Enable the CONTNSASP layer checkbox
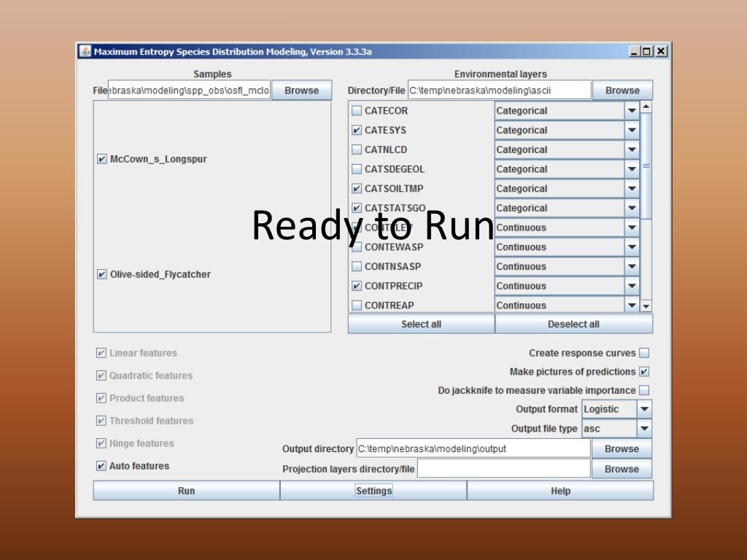 356,267
